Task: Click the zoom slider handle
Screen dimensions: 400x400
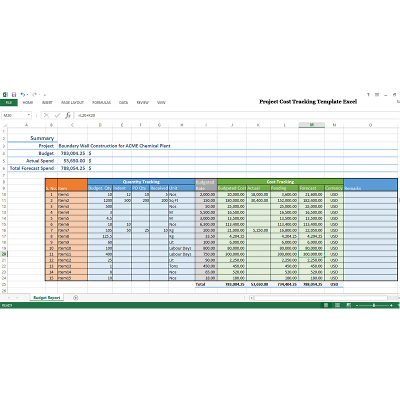Action: tap(374, 305)
